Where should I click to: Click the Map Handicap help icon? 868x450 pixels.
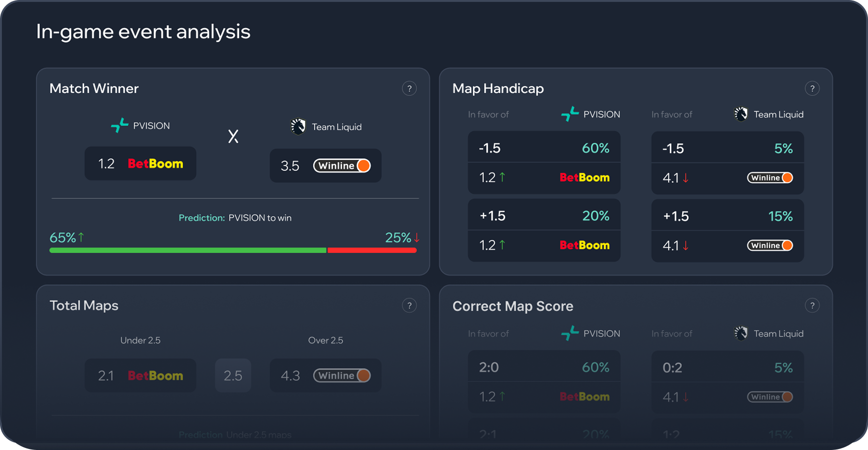(812, 89)
